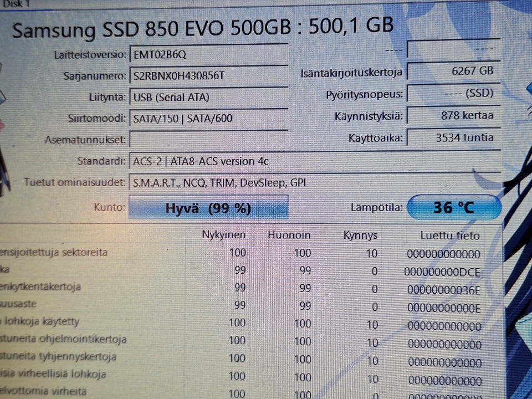Select the "isia virheellisiä lohkoja" attribute row
This screenshot has width=532, height=399.
pos(240,377)
